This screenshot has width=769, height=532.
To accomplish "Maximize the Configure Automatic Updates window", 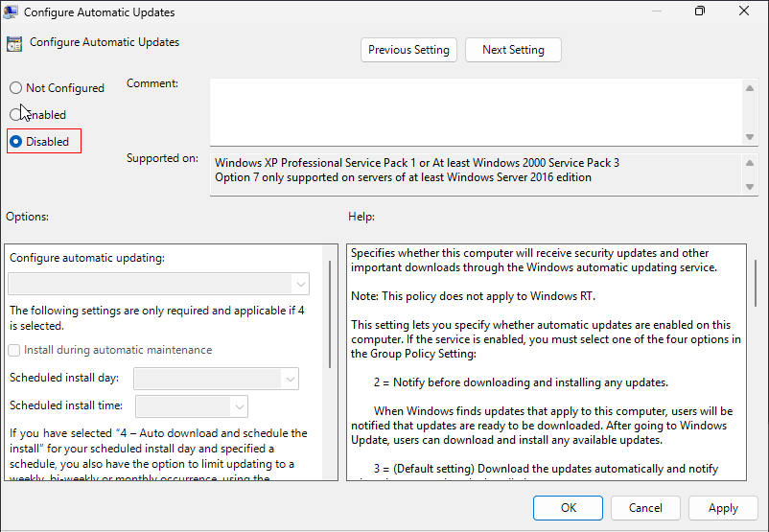I will click(x=700, y=12).
